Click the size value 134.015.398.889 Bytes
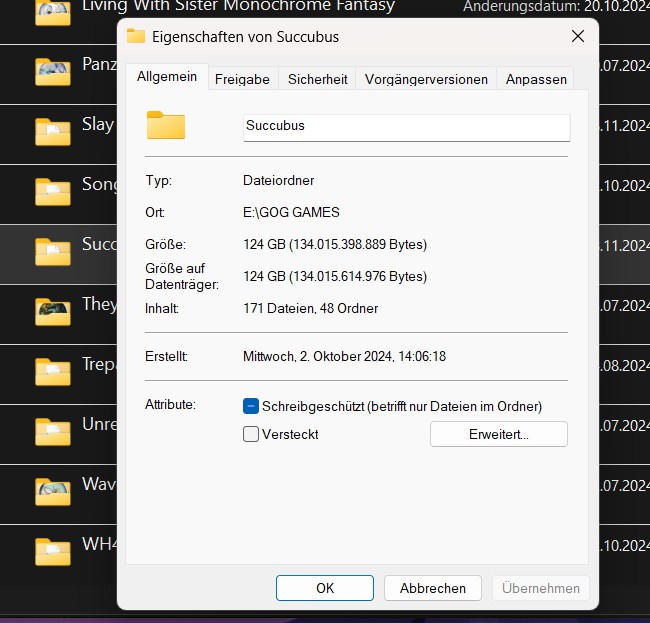650x623 pixels. (358, 244)
